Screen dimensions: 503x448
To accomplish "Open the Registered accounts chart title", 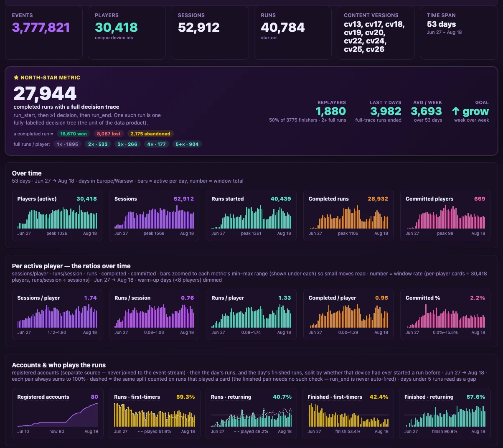I will (x=43, y=397).
